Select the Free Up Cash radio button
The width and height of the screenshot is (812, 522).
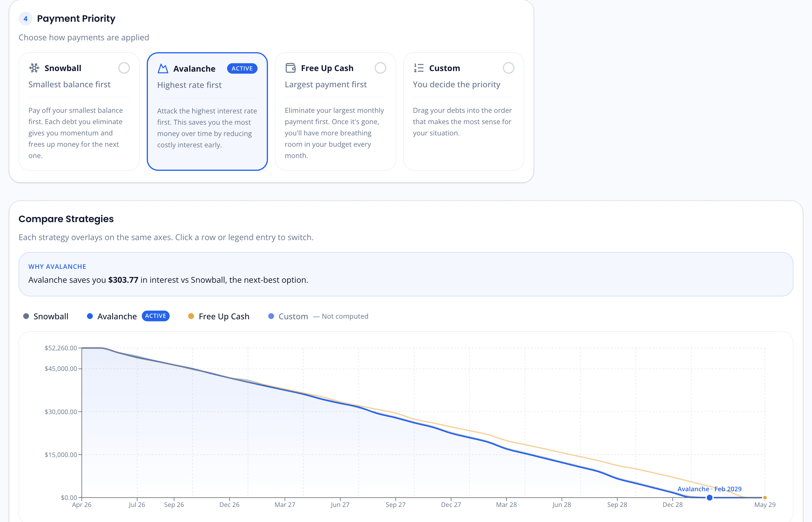pyautogui.click(x=380, y=68)
